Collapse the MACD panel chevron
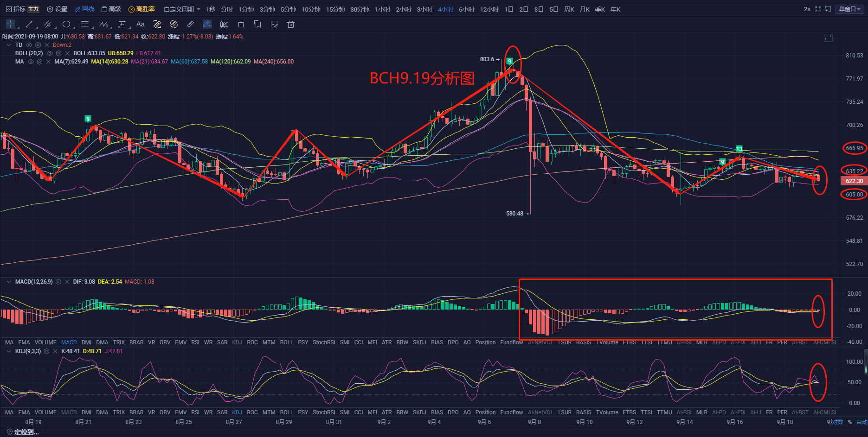The image size is (868, 437). point(9,282)
